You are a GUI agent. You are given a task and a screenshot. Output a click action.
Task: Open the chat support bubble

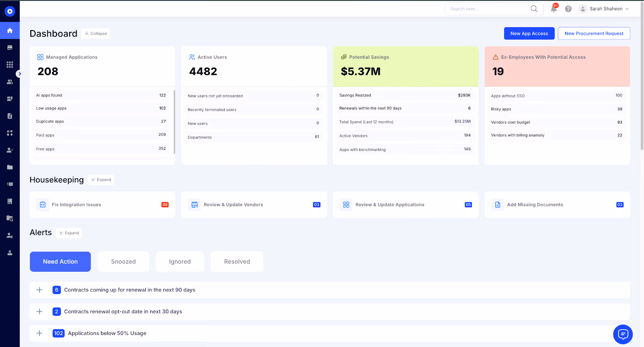623,334
